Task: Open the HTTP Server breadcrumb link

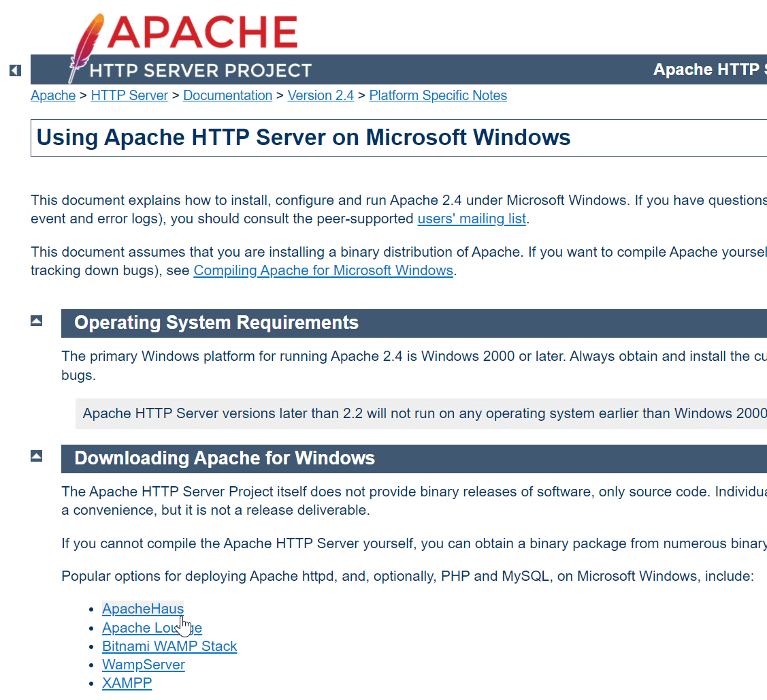Action: (x=129, y=95)
